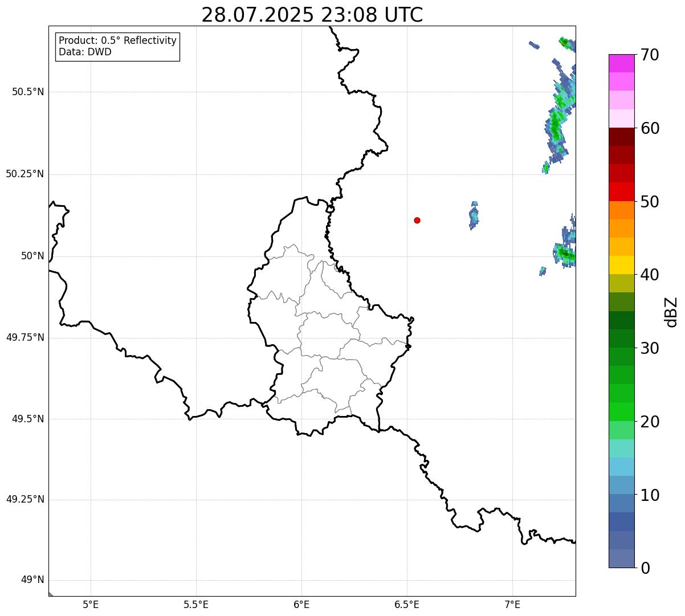This screenshot has width=685, height=616.
Task: Click the olive green band below 40 dBZ
Action: 622,283
